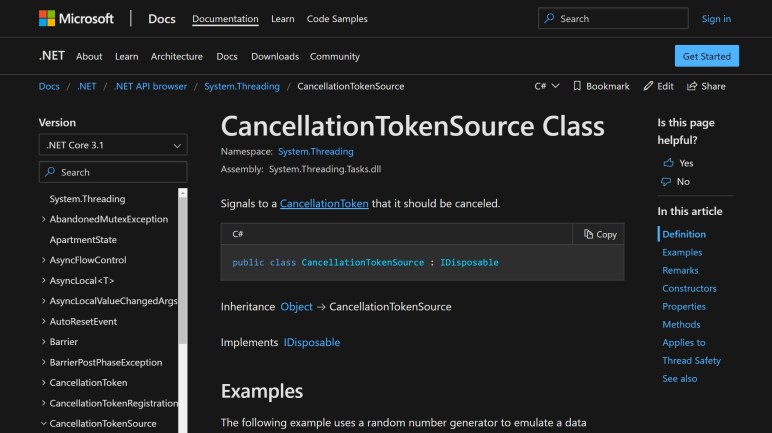
Task: Select Downloads in the .NET menu
Action: [274, 56]
